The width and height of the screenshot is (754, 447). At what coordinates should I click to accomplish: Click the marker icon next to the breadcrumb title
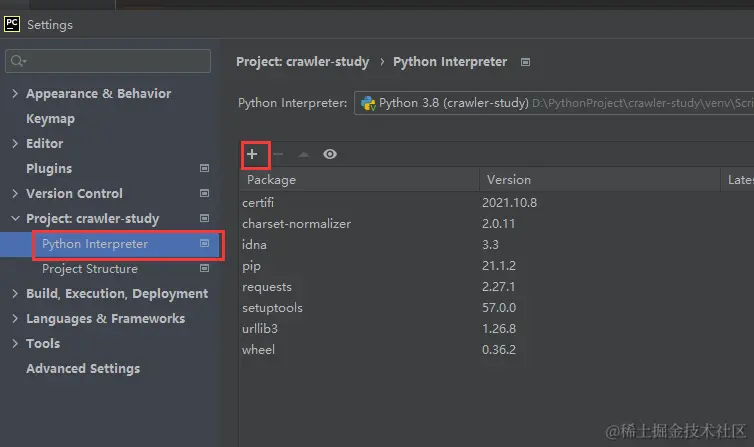(x=526, y=62)
